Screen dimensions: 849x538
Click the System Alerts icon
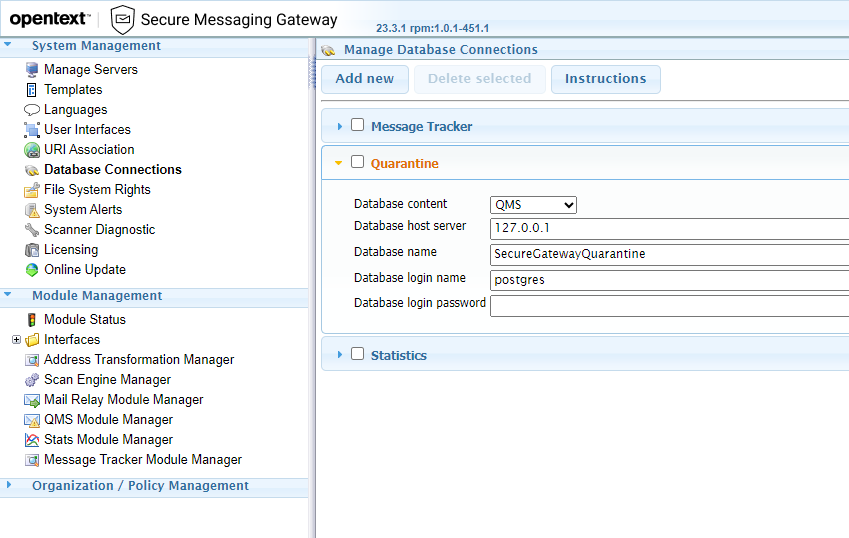pos(32,210)
